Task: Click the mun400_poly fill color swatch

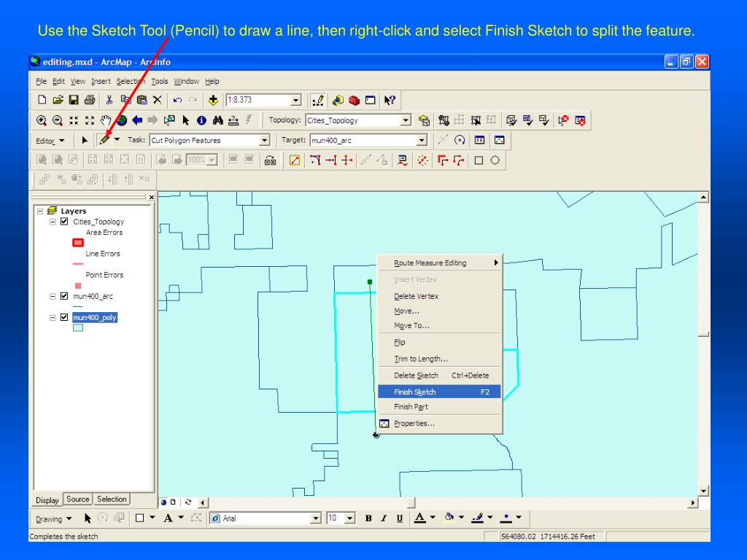Action: point(77,327)
